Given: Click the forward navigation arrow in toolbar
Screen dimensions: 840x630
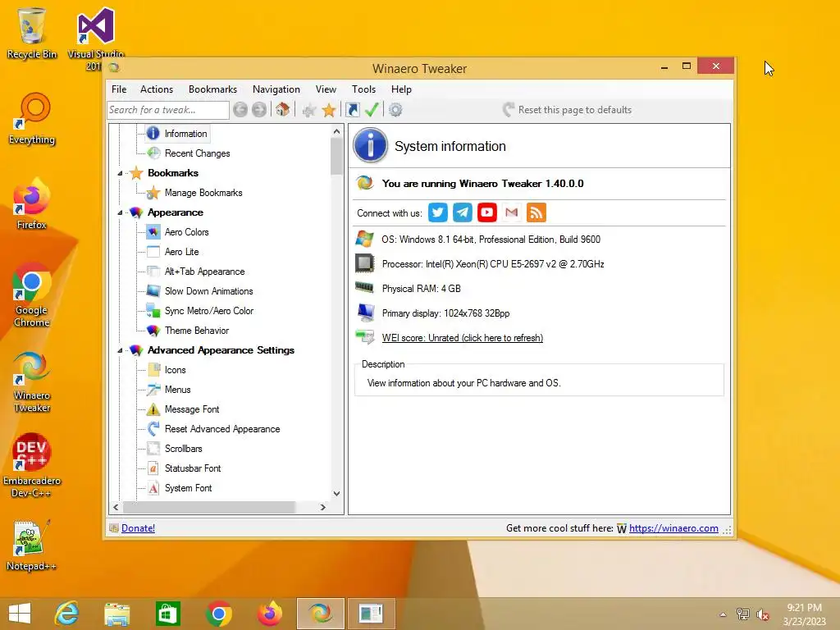Looking at the screenshot, I should [x=259, y=110].
